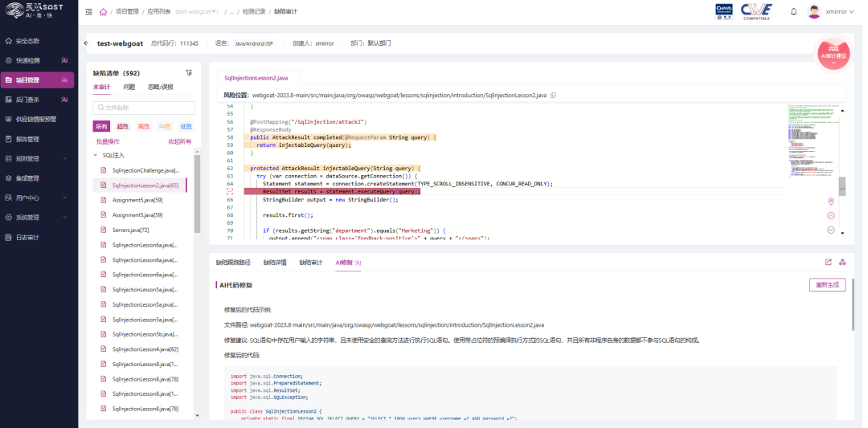Go to home via breadcrumb house icon
Screen dimensions: 868x428
tap(103, 11)
